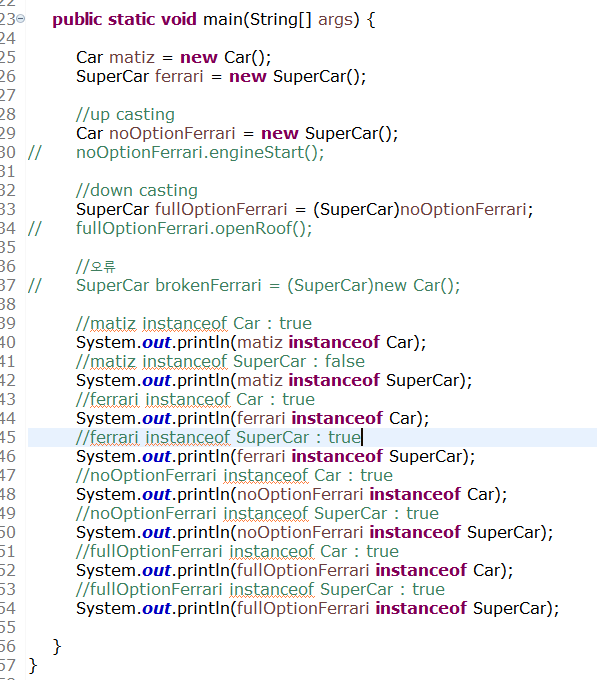Viewport: 597px width, 680px height.
Task: Click the closing brace on line 56
Action: click(57, 647)
